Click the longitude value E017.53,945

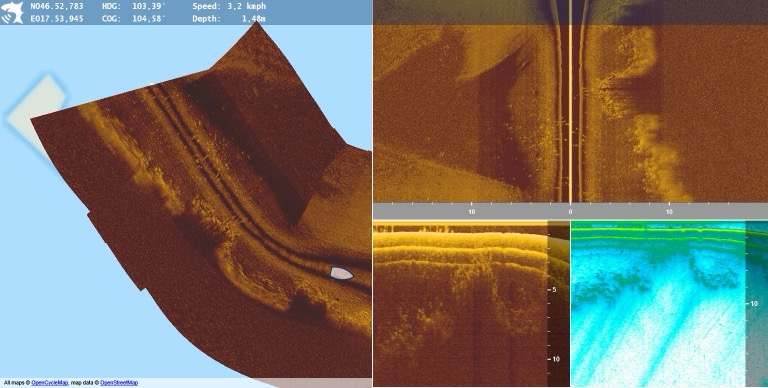click(57, 19)
